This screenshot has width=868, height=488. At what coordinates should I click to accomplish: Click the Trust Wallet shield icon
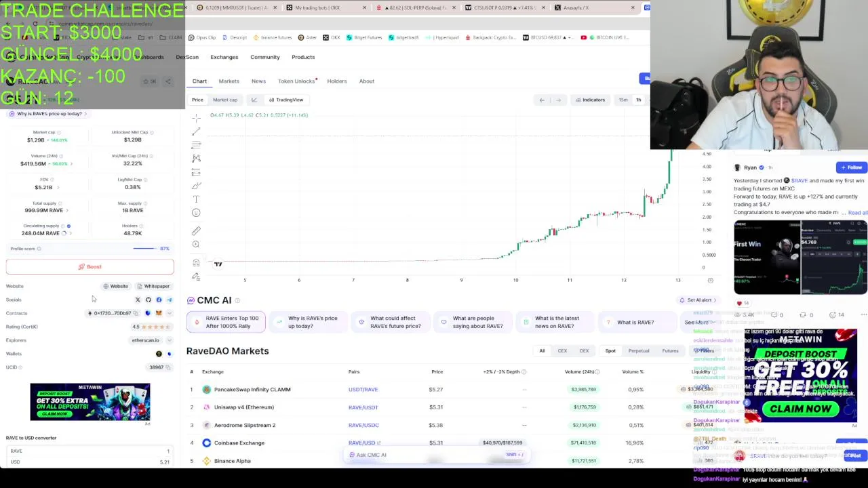[148, 313]
